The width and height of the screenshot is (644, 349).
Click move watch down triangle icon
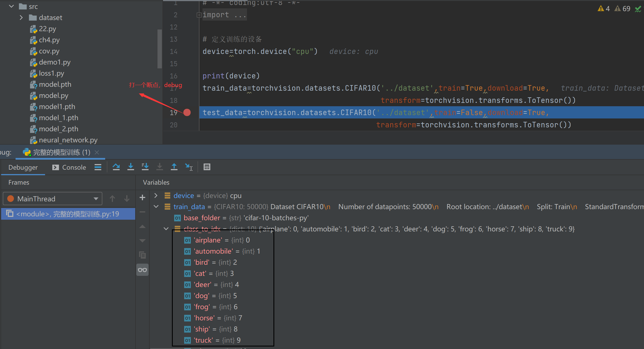(x=142, y=241)
